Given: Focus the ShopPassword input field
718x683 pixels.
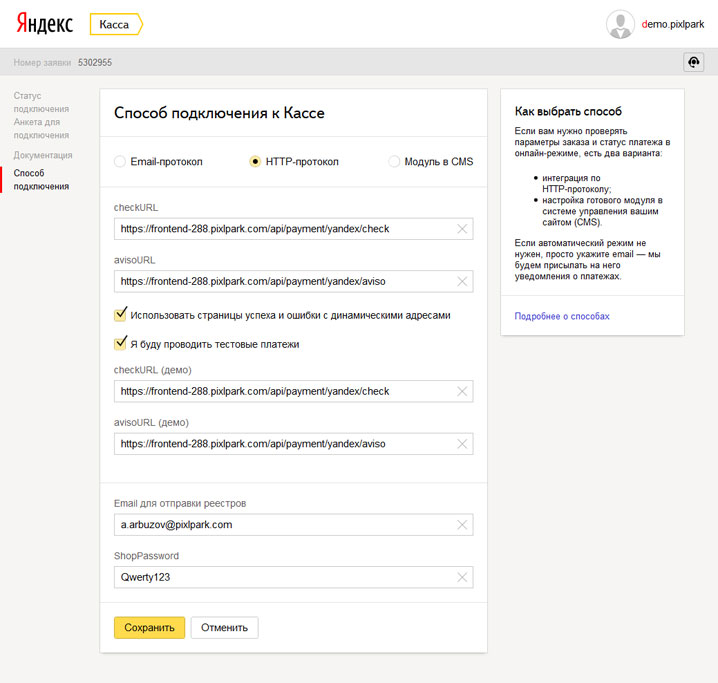Looking at the screenshot, I should point(294,578).
